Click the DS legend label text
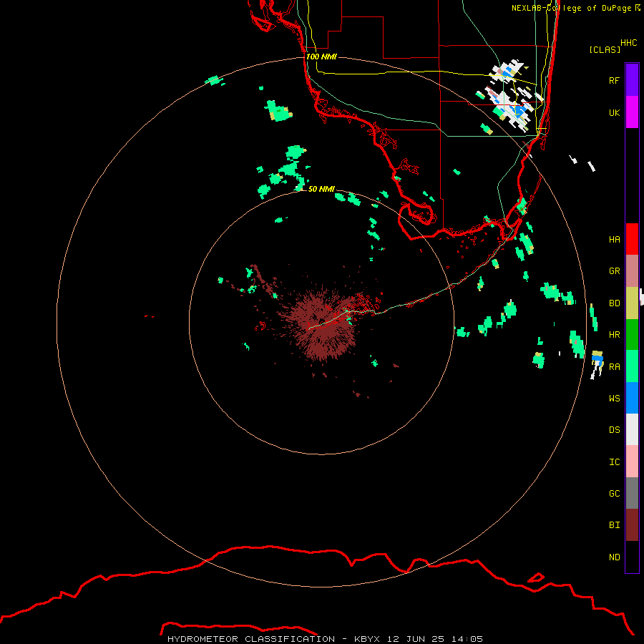The image size is (644, 644). pyautogui.click(x=615, y=430)
